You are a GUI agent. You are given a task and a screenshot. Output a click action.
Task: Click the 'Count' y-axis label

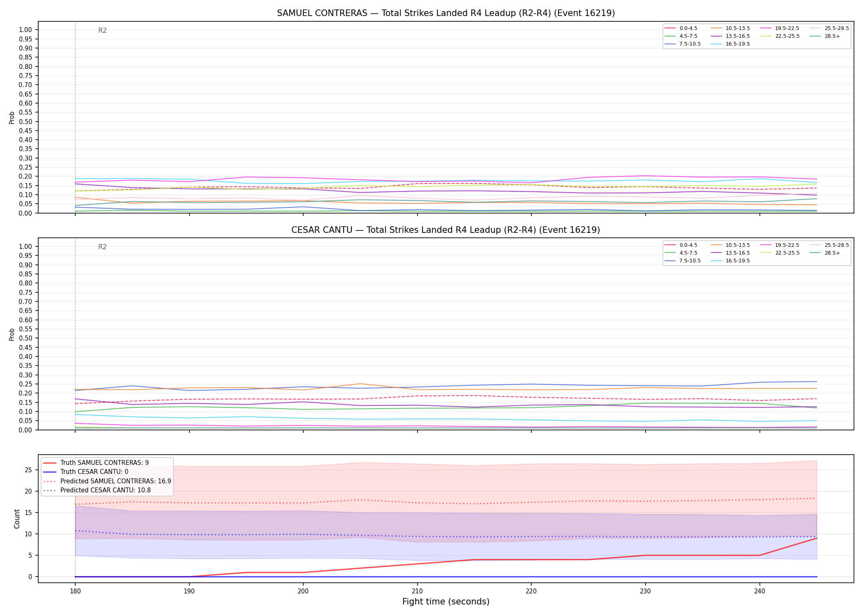(x=17, y=519)
